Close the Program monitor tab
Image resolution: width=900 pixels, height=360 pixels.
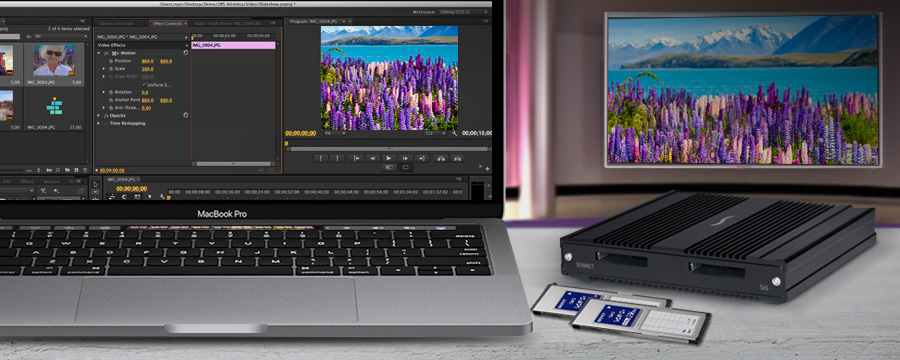(x=350, y=21)
